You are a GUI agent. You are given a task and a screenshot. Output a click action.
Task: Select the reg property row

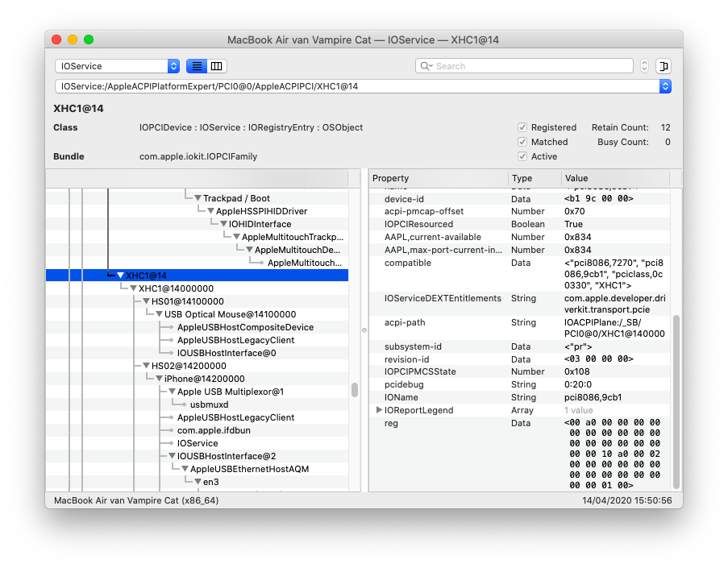(x=520, y=454)
